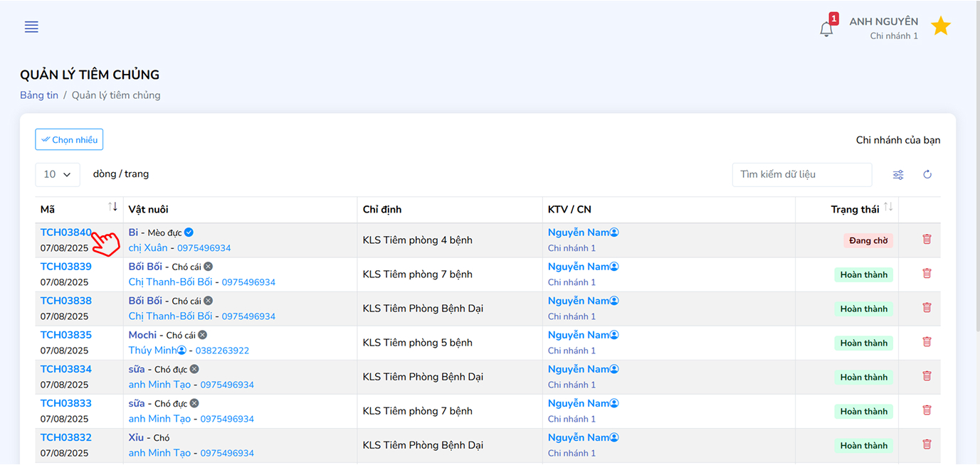Click the yellow star icon

(941, 27)
